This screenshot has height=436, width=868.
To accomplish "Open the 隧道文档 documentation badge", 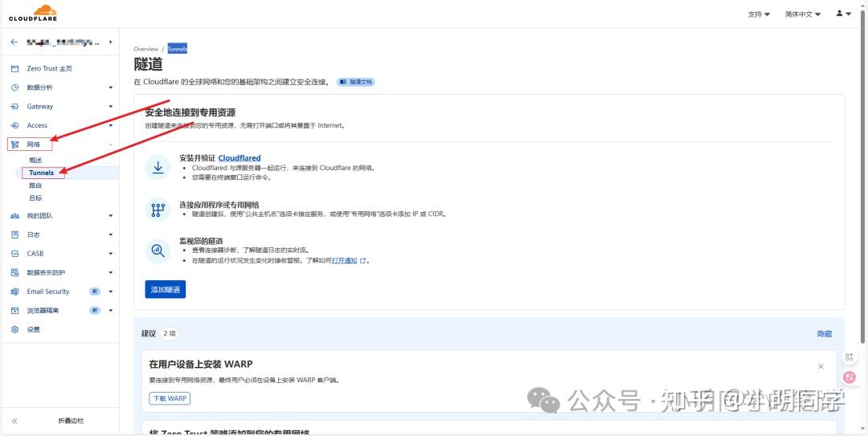I will pyautogui.click(x=356, y=82).
